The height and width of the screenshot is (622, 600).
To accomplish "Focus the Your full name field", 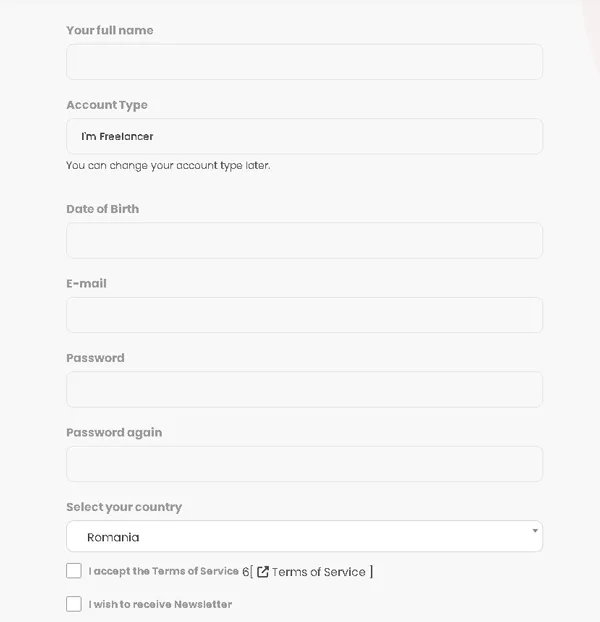I will click(x=304, y=61).
